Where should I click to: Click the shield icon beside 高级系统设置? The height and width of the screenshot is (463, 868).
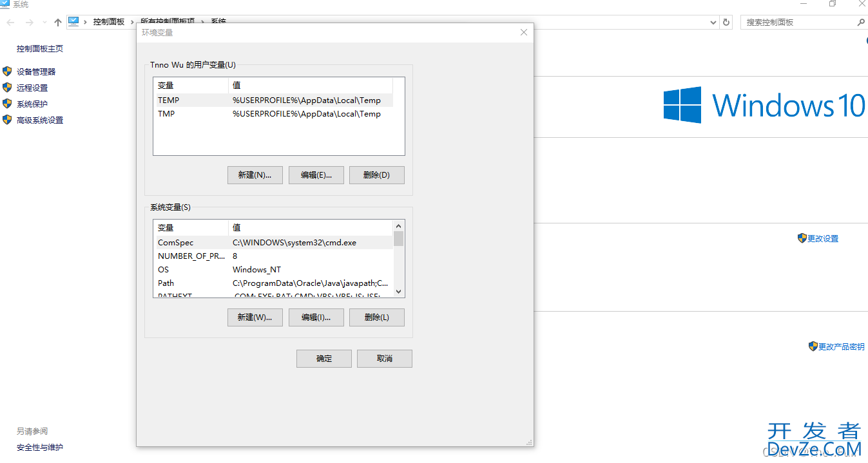pyautogui.click(x=7, y=120)
